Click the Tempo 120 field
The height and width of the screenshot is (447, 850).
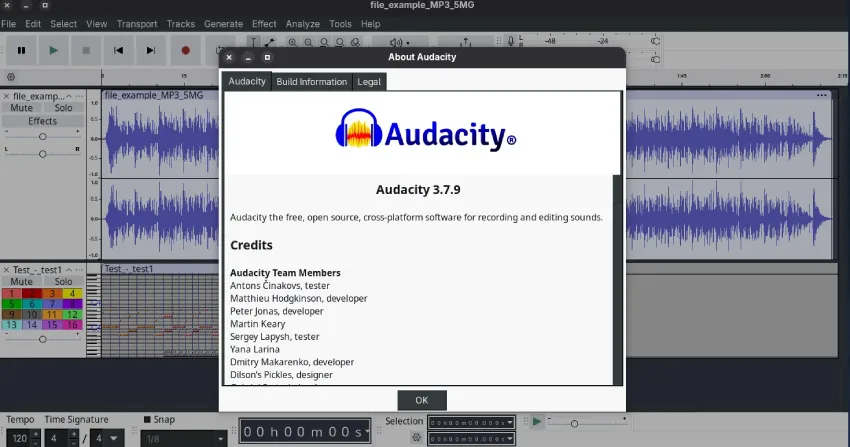click(x=19, y=438)
